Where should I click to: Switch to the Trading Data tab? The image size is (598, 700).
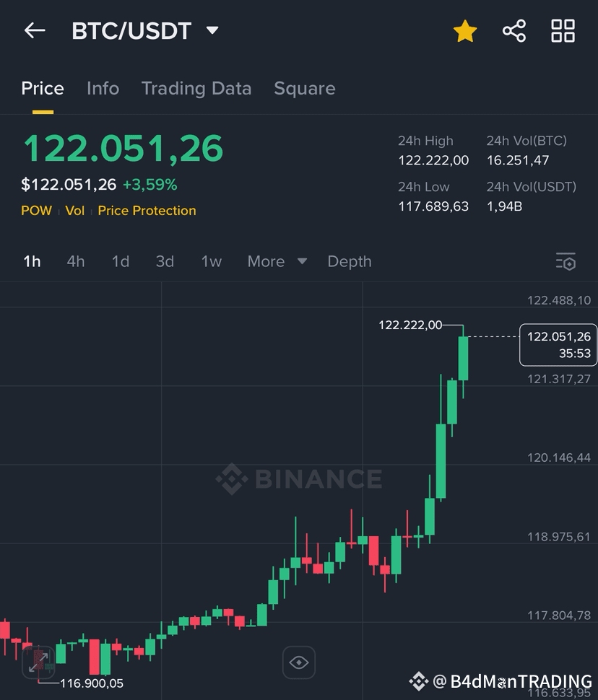click(x=196, y=88)
